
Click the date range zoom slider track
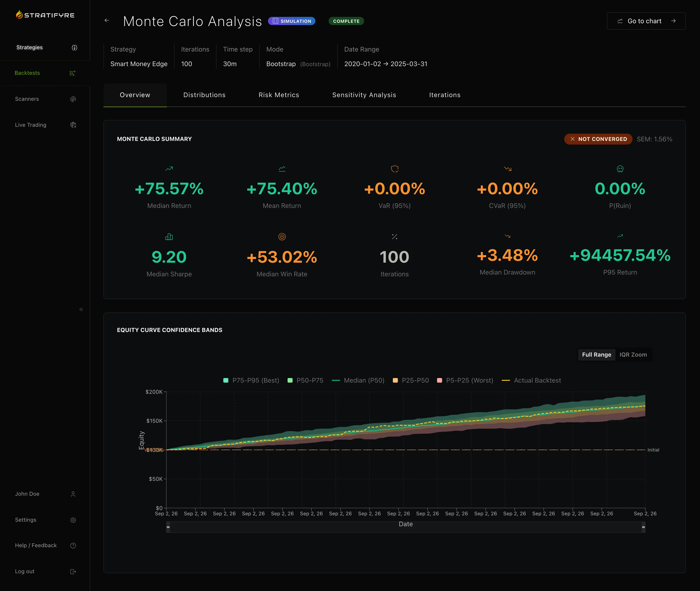point(406,527)
